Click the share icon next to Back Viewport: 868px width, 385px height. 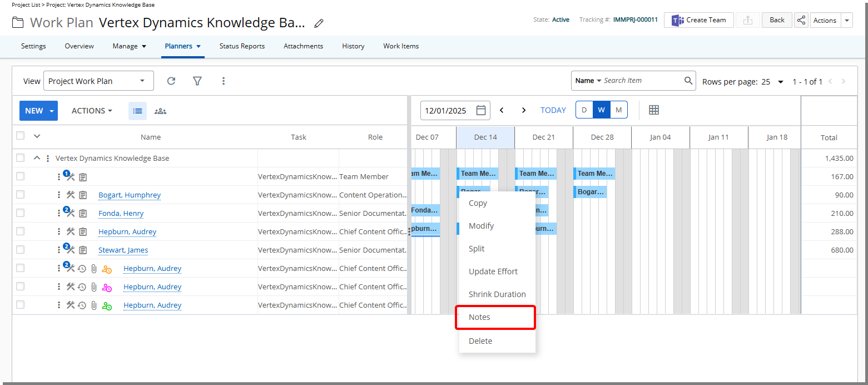click(x=801, y=20)
